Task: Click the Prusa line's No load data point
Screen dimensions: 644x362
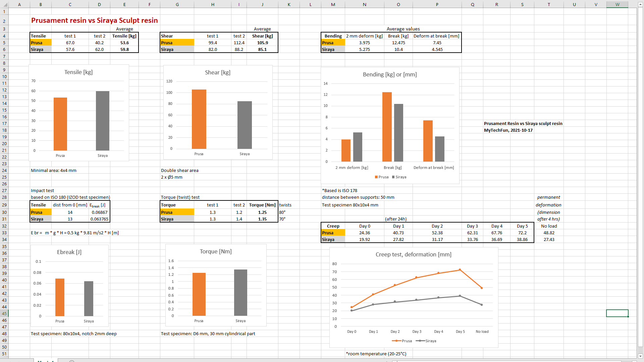Action: point(482,288)
